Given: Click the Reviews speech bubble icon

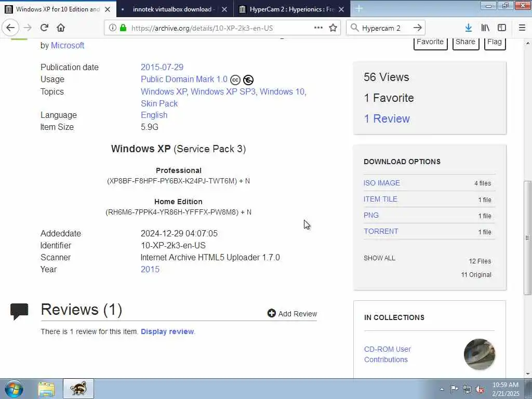Looking at the screenshot, I should click(x=19, y=311).
